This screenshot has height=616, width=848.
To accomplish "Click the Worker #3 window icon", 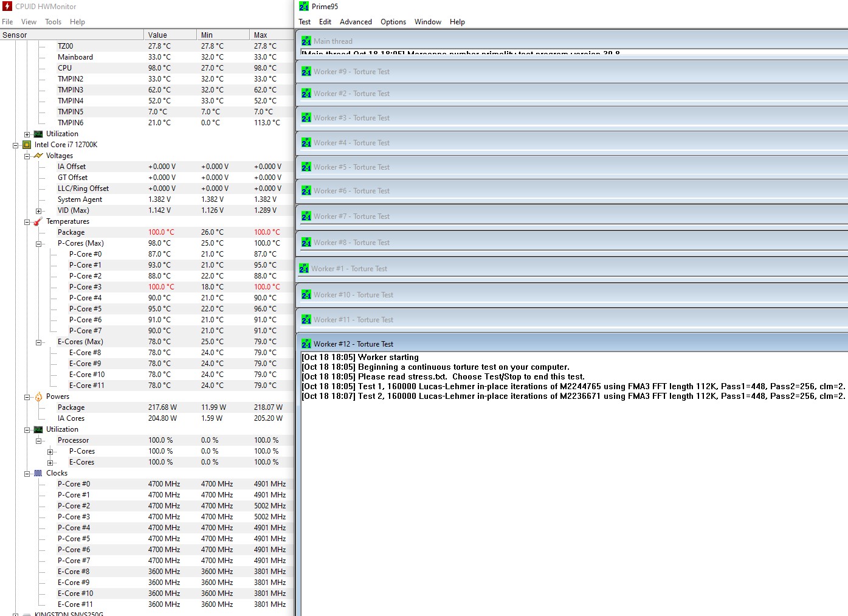I will pyautogui.click(x=306, y=118).
